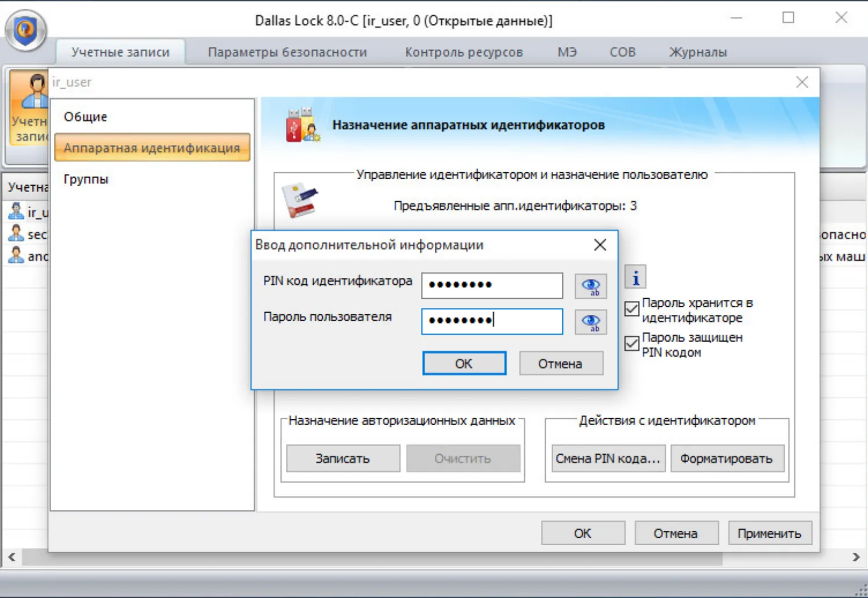Click the user icon of the anc account row
The height and width of the screenshot is (598, 868).
tap(16, 255)
